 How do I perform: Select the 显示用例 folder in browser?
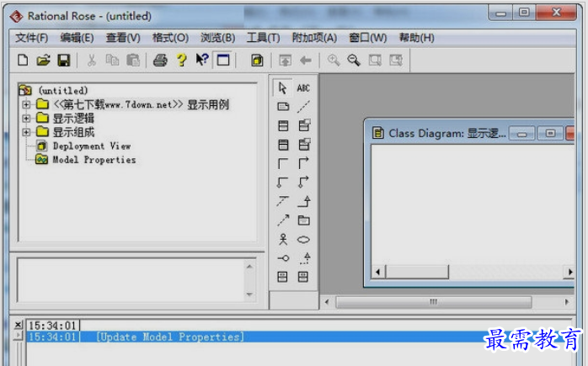click(141, 104)
